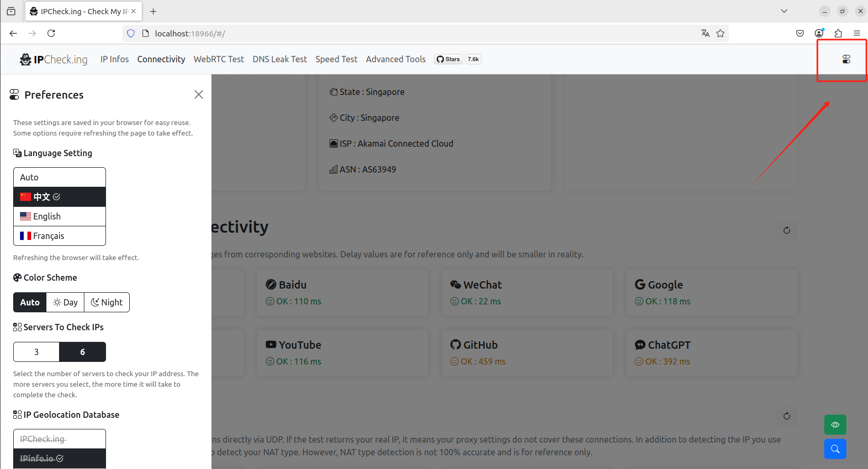Click the browser translate page icon

pos(705,33)
